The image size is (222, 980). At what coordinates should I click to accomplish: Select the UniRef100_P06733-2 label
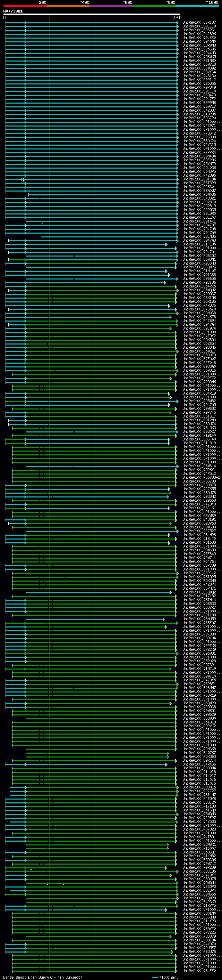pyautogui.click(x=201, y=477)
